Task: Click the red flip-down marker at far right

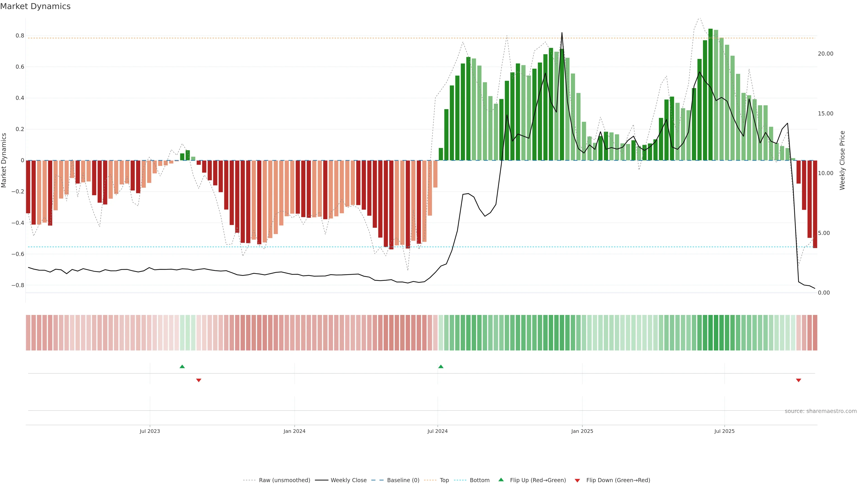Action: (x=798, y=380)
